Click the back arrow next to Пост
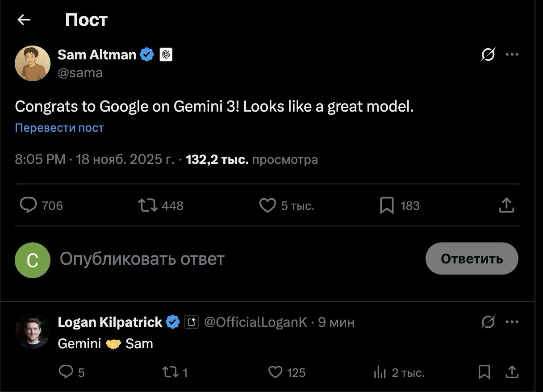 click(x=24, y=20)
